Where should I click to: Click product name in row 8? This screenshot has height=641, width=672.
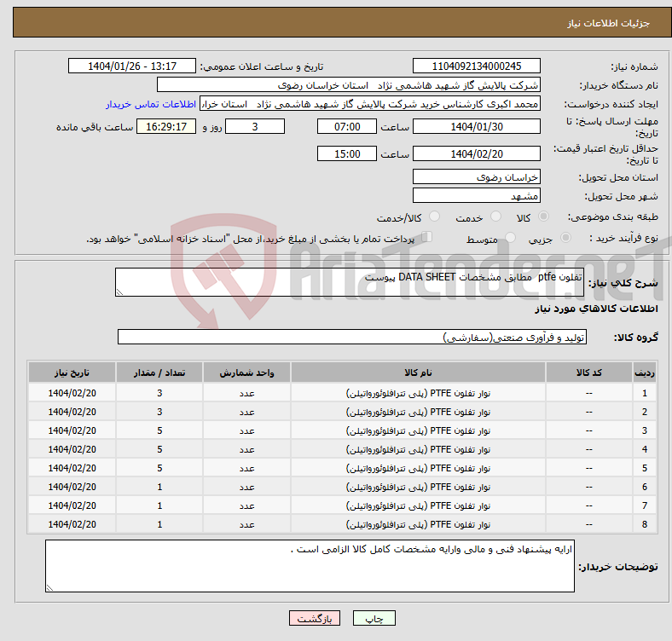418,524
